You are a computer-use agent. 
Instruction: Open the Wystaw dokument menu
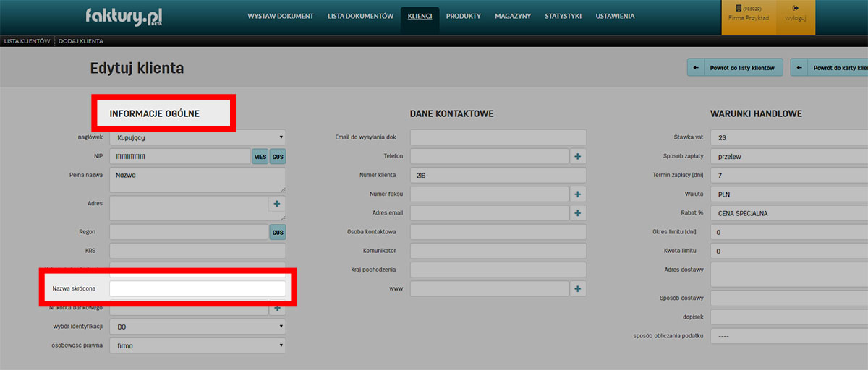point(281,16)
